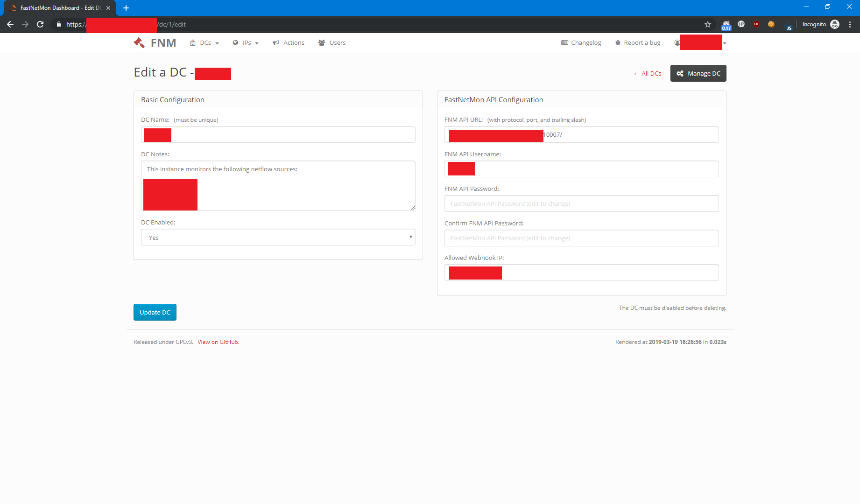Open the DCs dropdown menu
The width and height of the screenshot is (860, 504).
(x=204, y=42)
